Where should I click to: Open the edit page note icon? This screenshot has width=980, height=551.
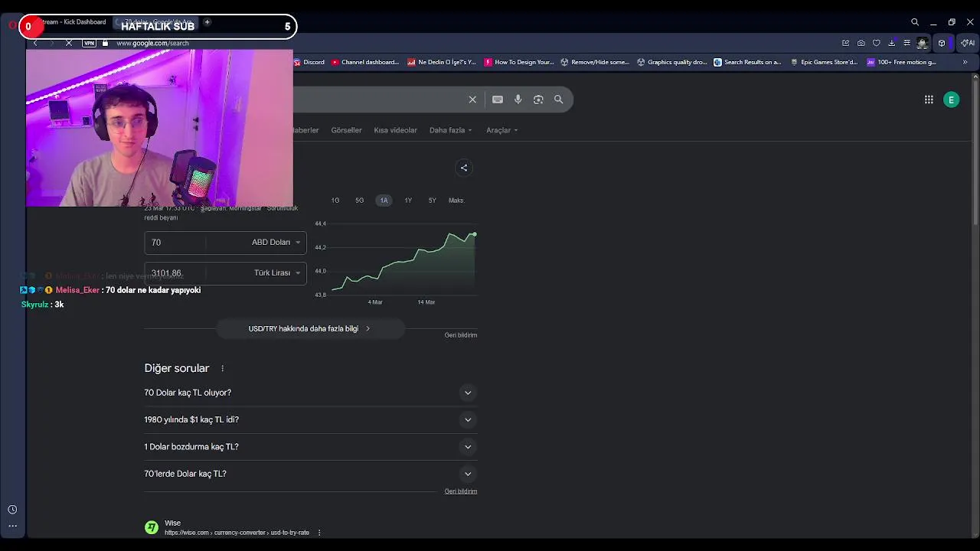[x=845, y=43]
